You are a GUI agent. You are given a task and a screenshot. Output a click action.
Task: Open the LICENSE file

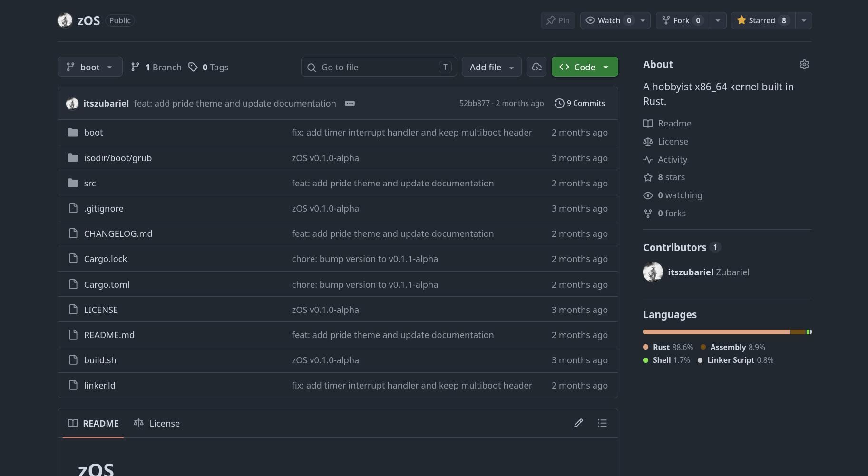[101, 310]
